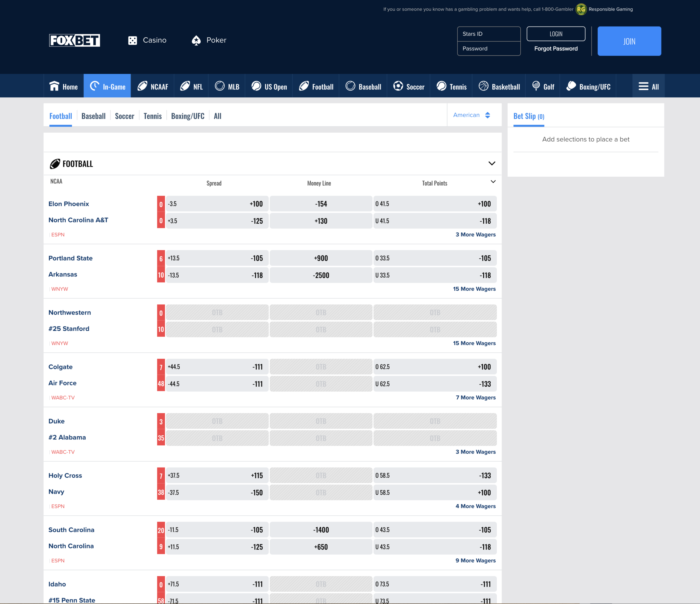Focus the Stars ID field
The height and width of the screenshot is (604, 700).
point(489,34)
